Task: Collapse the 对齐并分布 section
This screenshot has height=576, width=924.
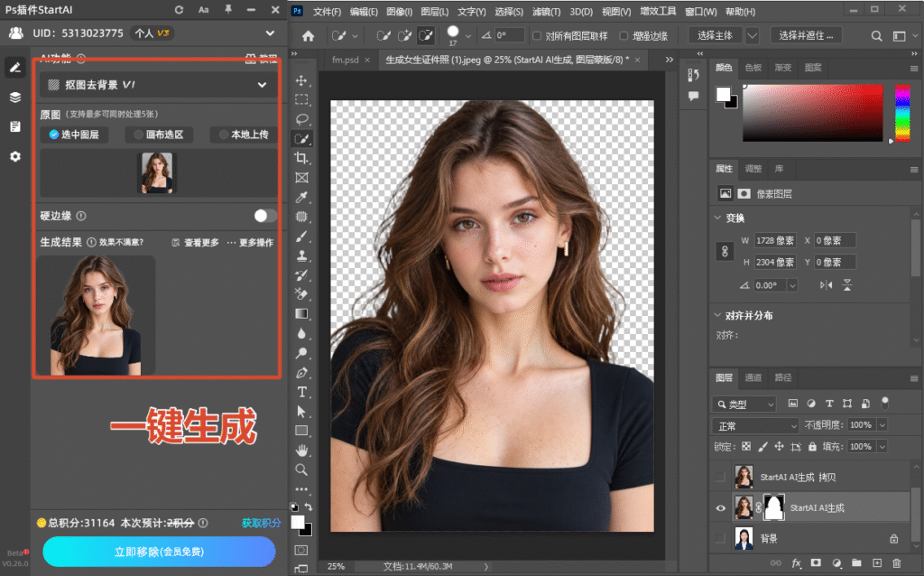Action: point(717,315)
